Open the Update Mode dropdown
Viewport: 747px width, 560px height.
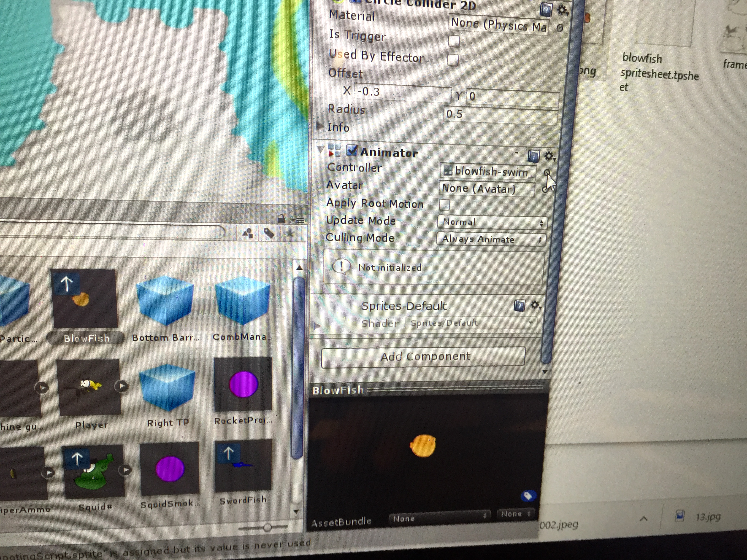coord(492,222)
